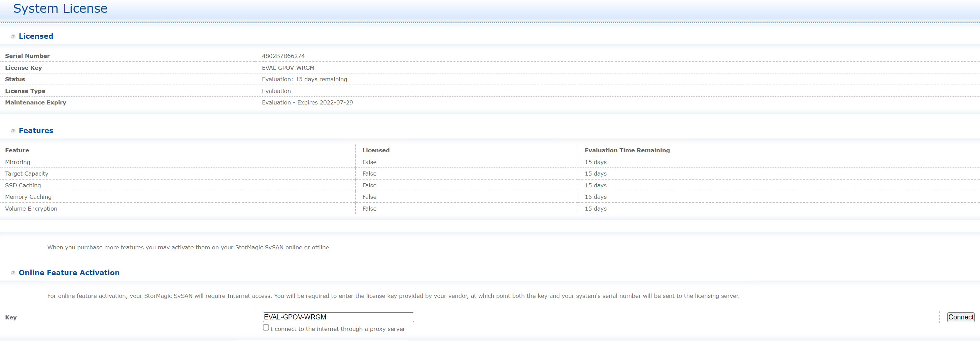Click the Licensed section heading
980x342 pixels.
click(36, 36)
